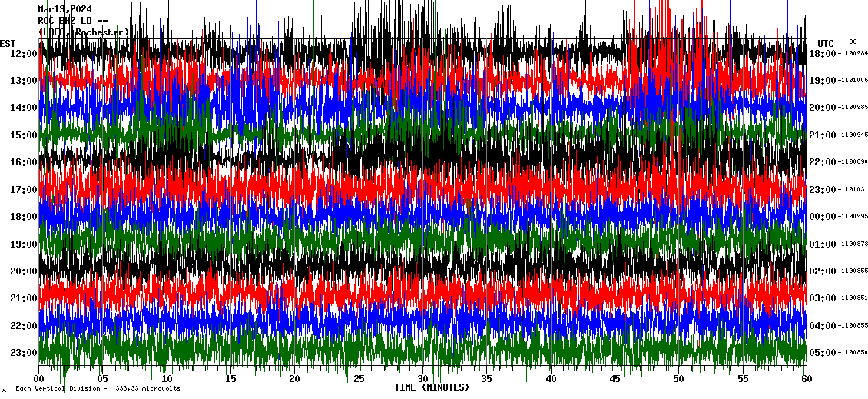
Task: Click the 01:00 UTC time label
Action: (822, 244)
